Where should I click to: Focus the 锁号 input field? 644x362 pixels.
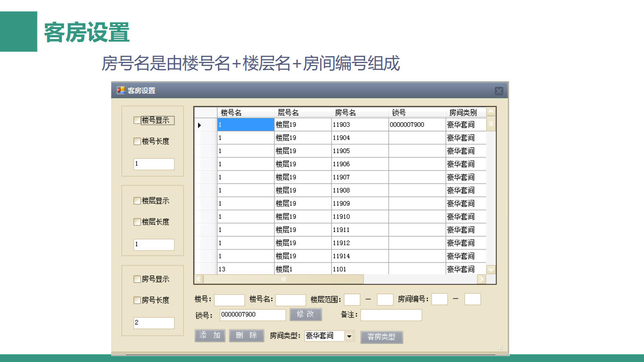(x=252, y=315)
